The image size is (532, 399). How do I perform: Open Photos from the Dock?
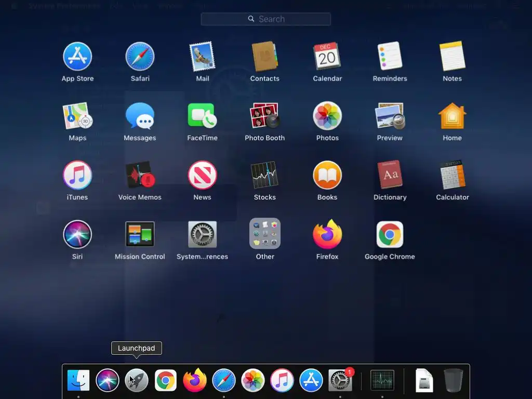253,380
